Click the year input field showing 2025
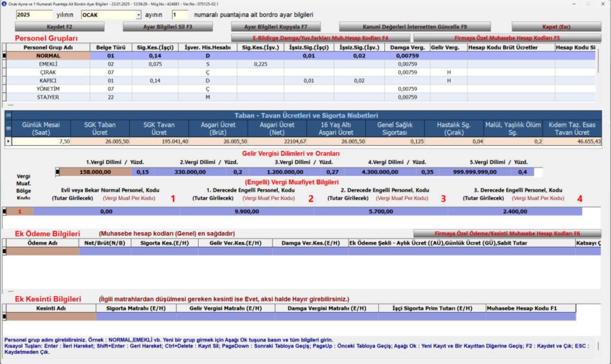This screenshot has width=611, height=364. 34,15
